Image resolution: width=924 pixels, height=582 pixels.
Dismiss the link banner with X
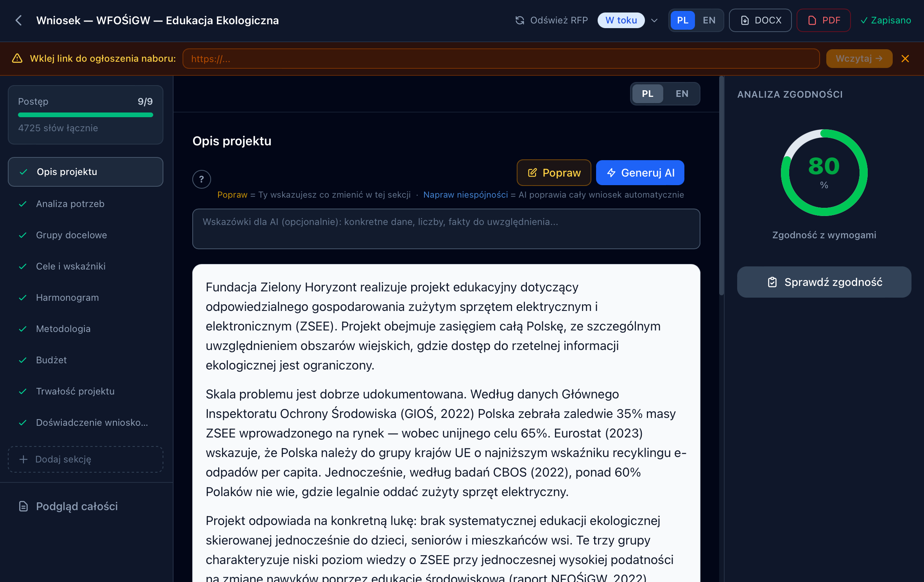(905, 59)
